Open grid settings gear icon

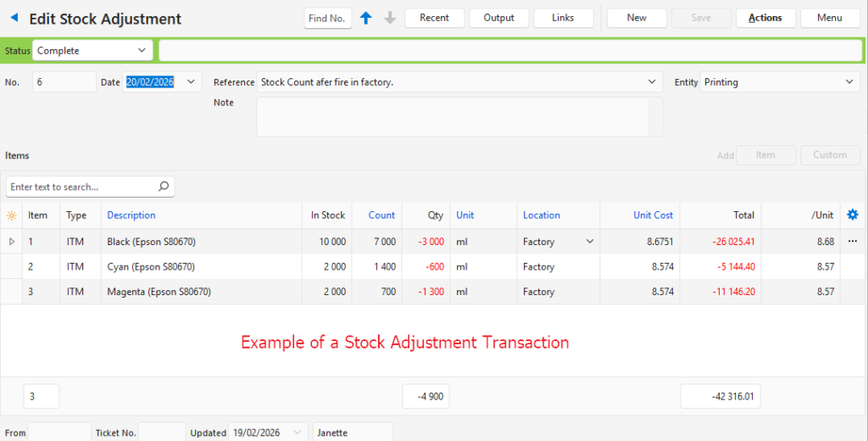point(853,215)
